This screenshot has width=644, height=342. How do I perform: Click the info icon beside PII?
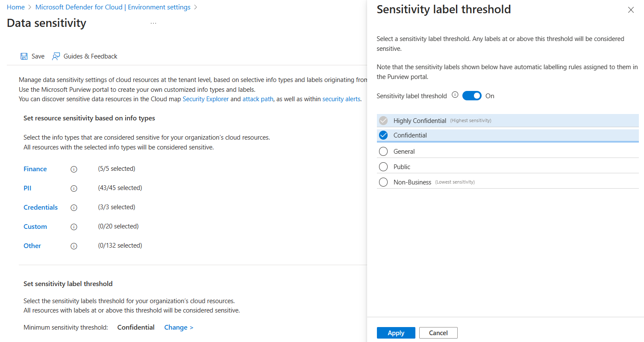point(74,188)
